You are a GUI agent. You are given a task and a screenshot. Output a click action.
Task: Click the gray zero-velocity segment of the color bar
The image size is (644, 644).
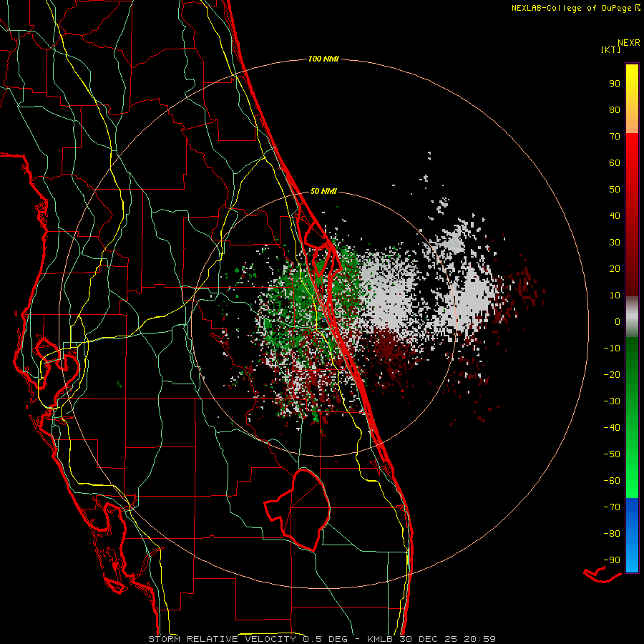point(632,317)
